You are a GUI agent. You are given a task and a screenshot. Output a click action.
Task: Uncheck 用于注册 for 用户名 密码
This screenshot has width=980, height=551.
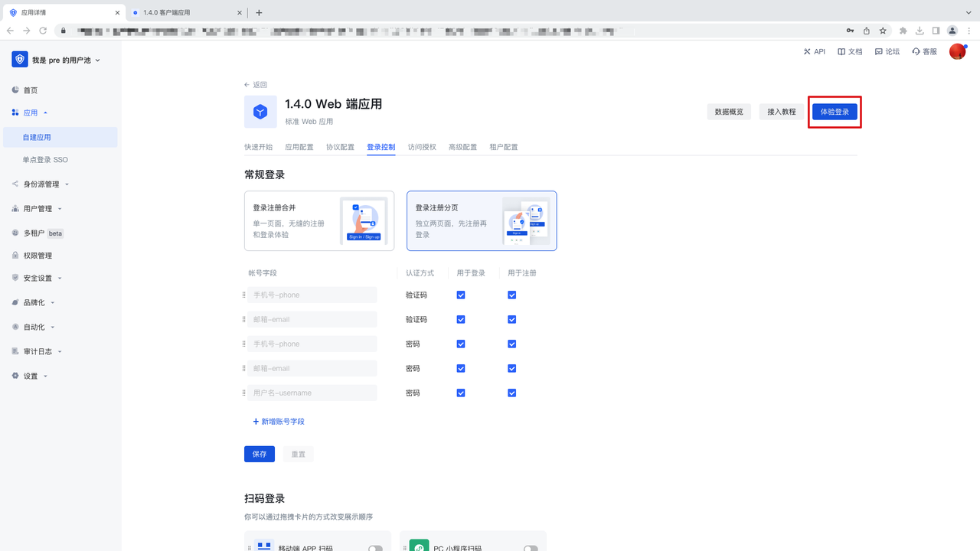pyautogui.click(x=511, y=393)
